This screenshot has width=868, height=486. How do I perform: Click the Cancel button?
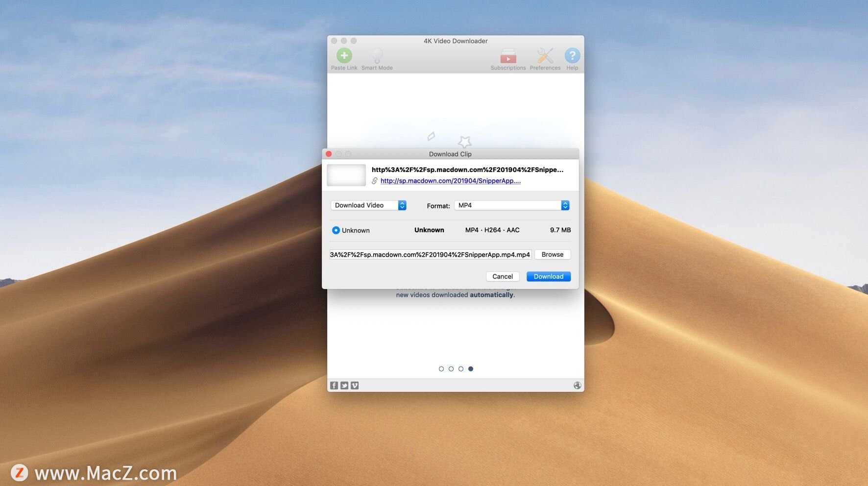tap(503, 276)
